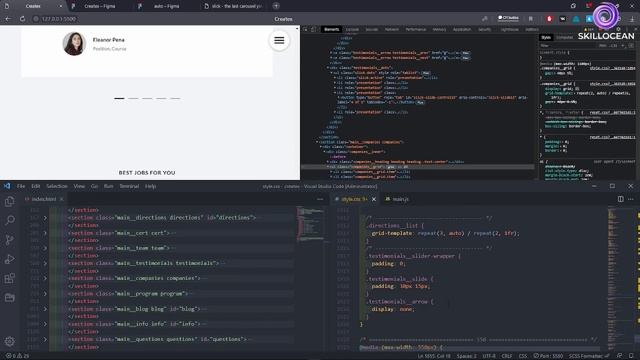Expand the main__testimonials section fold arrow

[x=45, y=263]
